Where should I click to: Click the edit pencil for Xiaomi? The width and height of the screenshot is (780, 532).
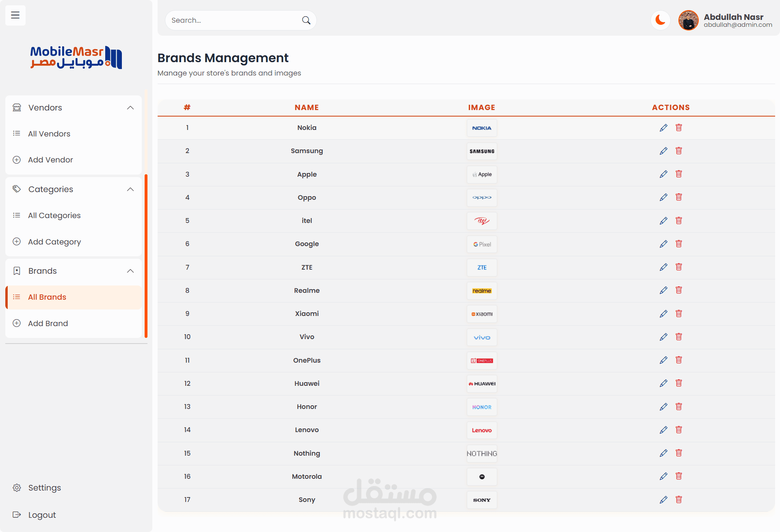point(663,314)
